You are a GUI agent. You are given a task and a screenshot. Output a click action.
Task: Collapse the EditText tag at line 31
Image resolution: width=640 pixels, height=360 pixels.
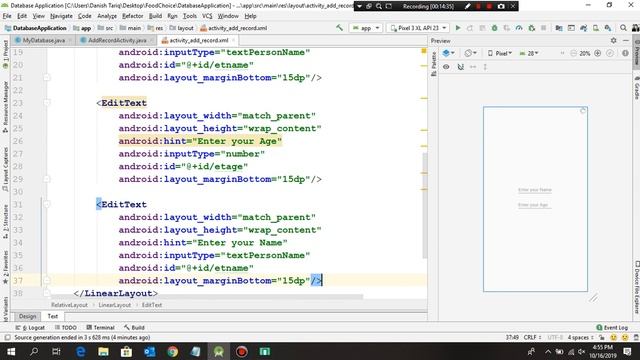[x=47, y=204]
